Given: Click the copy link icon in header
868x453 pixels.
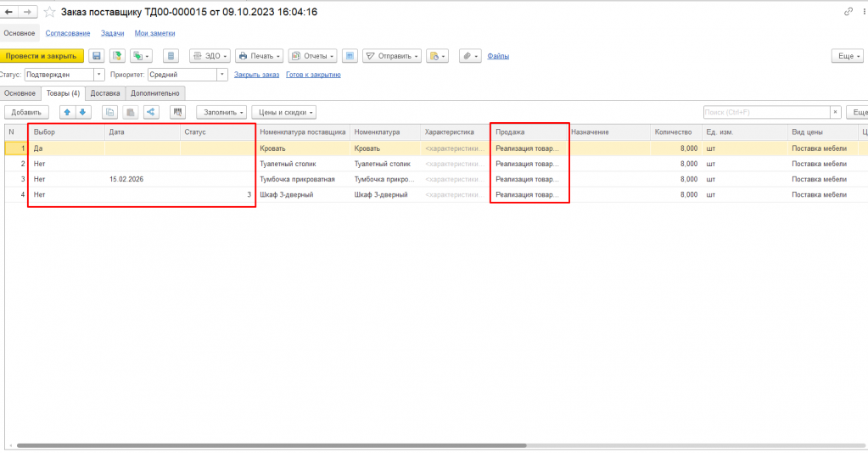Looking at the screenshot, I should 848,12.
